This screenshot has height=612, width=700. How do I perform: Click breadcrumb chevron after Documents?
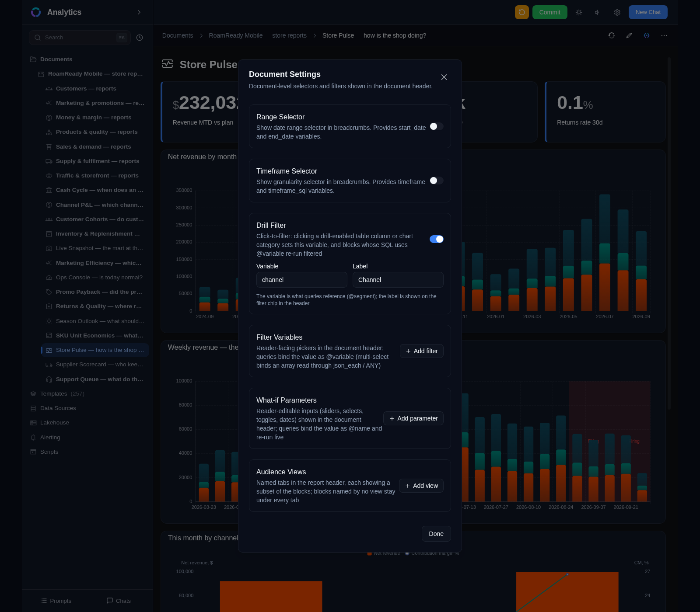(201, 35)
